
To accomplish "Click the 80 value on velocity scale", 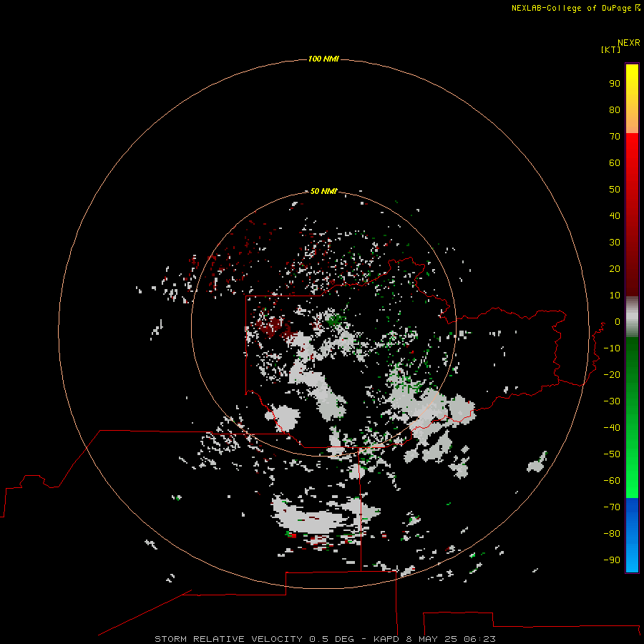I will tap(615, 110).
